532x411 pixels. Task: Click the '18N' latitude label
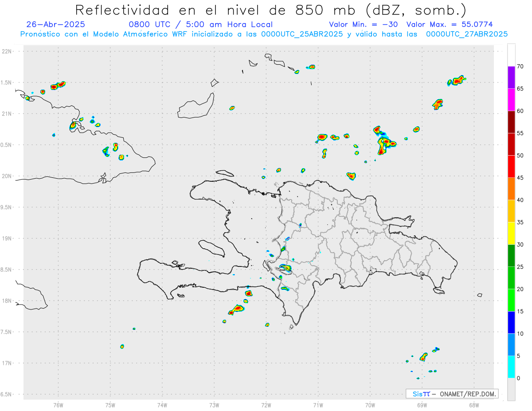tap(8, 301)
